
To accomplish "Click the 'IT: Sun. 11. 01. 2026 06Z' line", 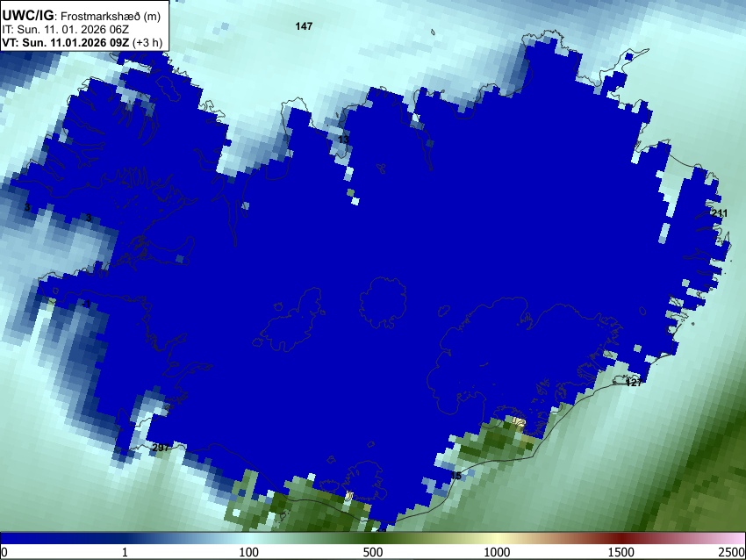I will pyautogui.click(x=65, y=30).
